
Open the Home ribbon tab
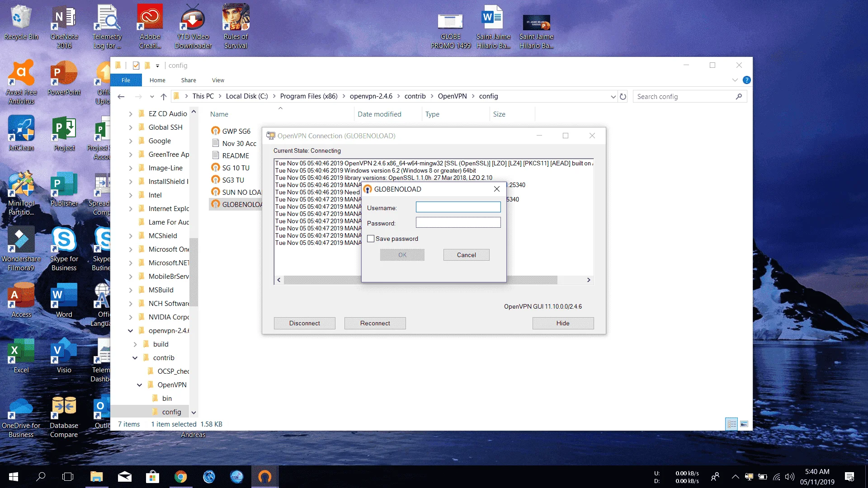point(157,80)
